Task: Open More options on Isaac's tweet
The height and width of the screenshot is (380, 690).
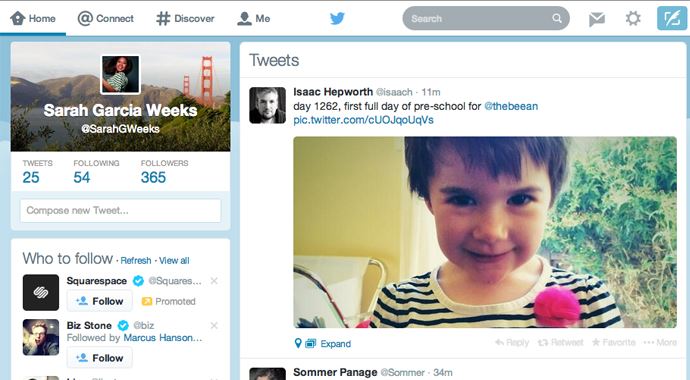Action: pyautogui.click(x=660, y=343)
